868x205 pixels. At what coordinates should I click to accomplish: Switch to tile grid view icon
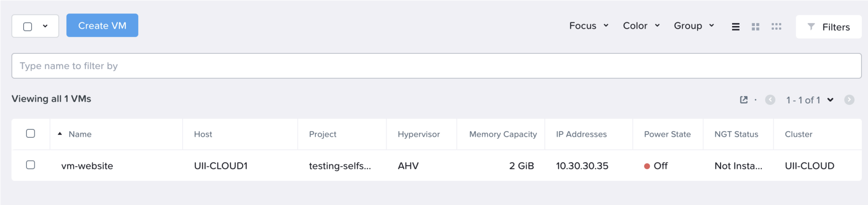[755, 27]
